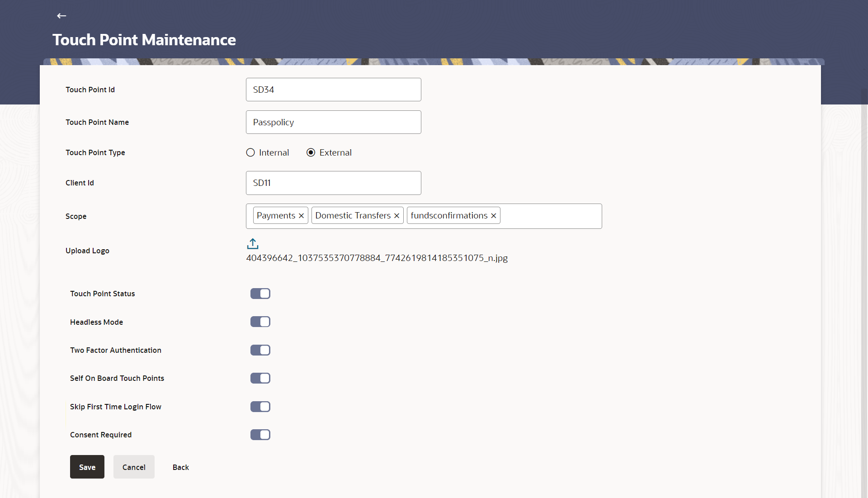This screenshot has width=868, height=498.
Task: Click the Cancel button
Action: [134, 467]
